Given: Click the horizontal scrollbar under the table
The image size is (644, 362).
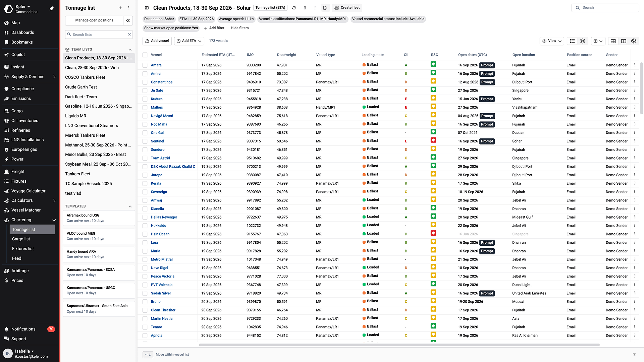Looking at the screenshot, I should click(x=399, y=345).
